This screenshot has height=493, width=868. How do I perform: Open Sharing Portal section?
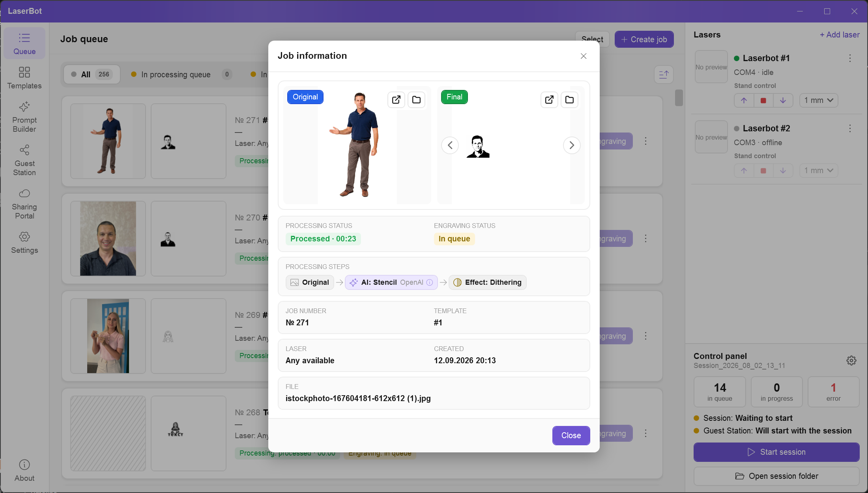click(x=24, y=204)
